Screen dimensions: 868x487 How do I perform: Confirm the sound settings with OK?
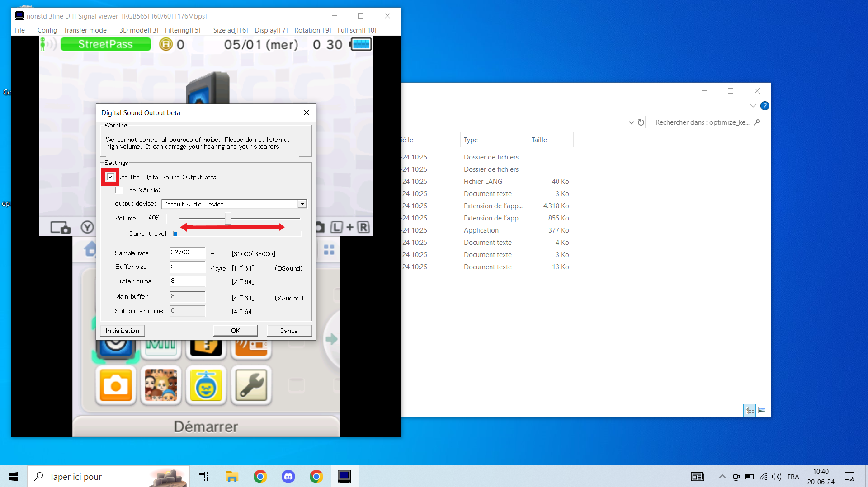235,331
